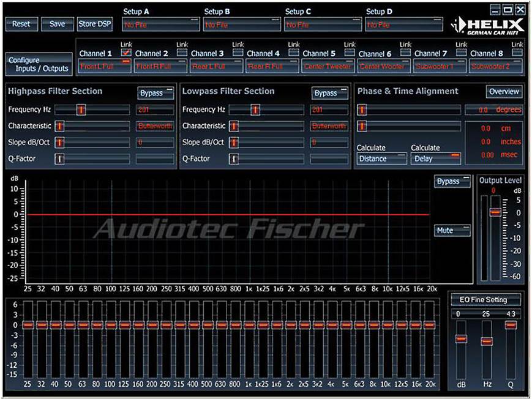
Task: Click the Lowpass Butterworth characteristic field
Action: [329, 126]
